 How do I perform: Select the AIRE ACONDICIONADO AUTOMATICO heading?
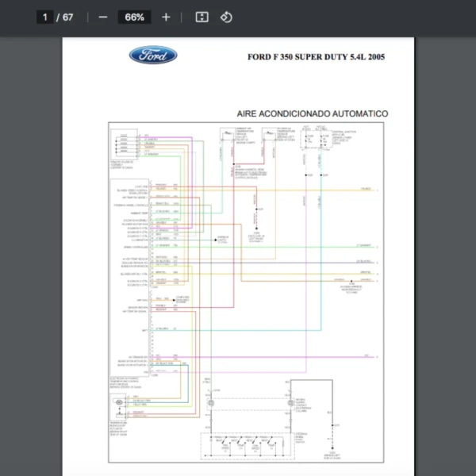[312, 113]
